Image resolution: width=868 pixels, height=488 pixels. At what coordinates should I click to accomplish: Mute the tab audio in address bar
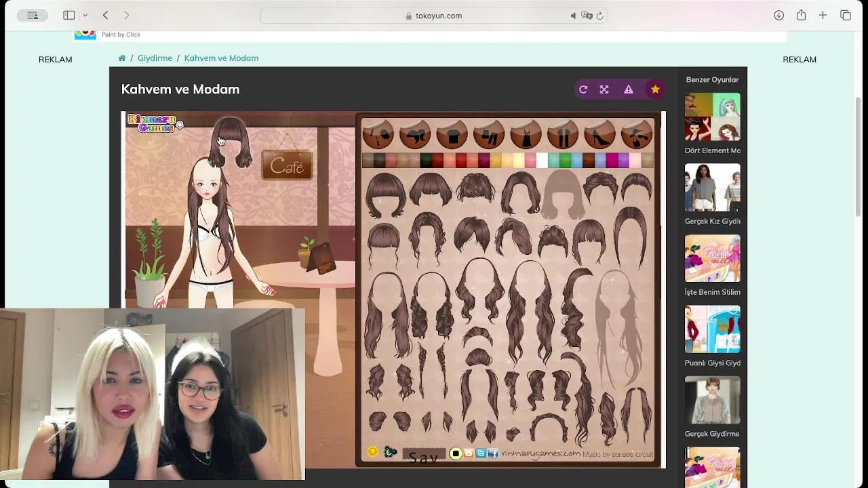(574, 16)
